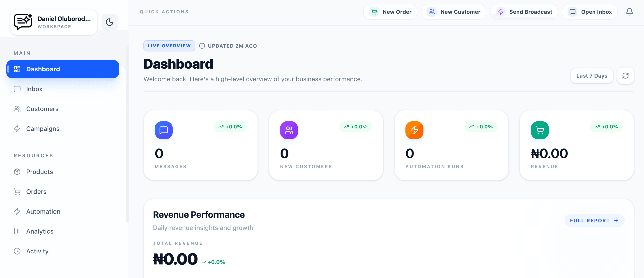The height and width of the screenshot is (278, 644).
Task: Click the Live Overview badge
Action: click(169, 46)
